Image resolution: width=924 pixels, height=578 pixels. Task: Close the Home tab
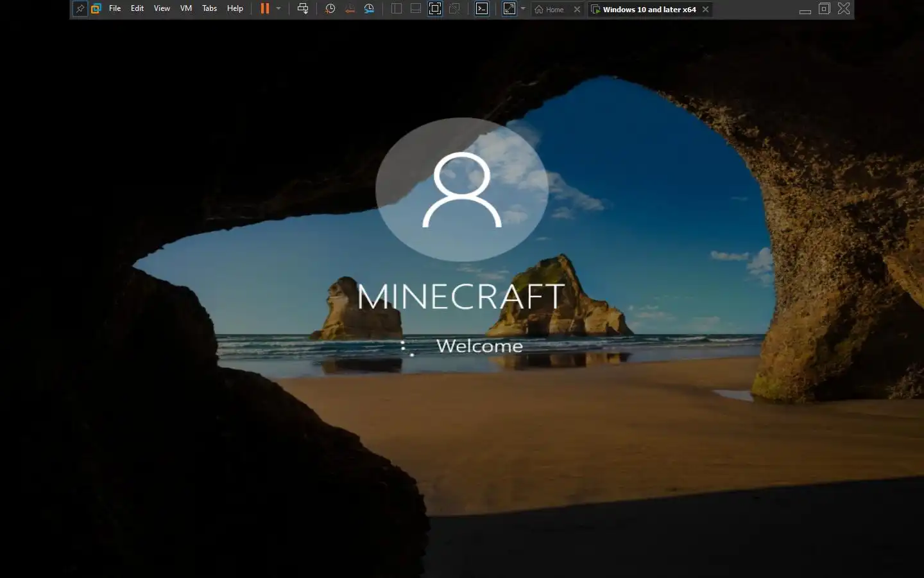577,10
